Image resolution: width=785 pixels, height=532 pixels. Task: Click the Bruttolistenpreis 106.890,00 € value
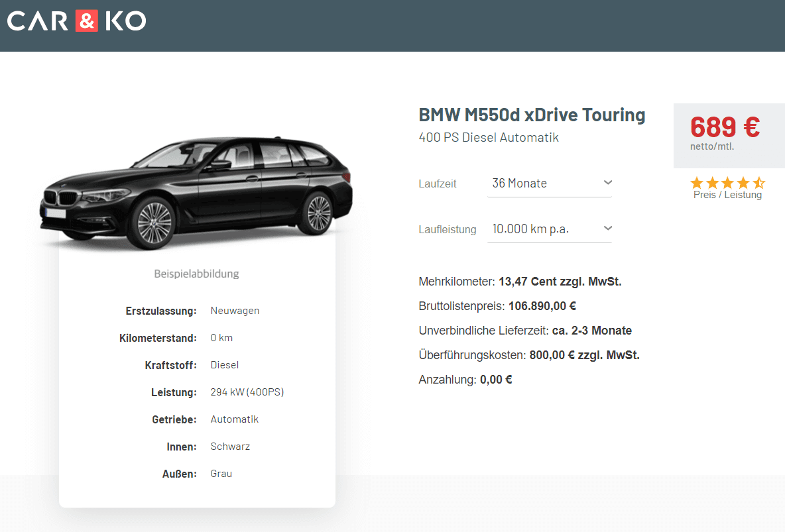[x=542, y=306]
